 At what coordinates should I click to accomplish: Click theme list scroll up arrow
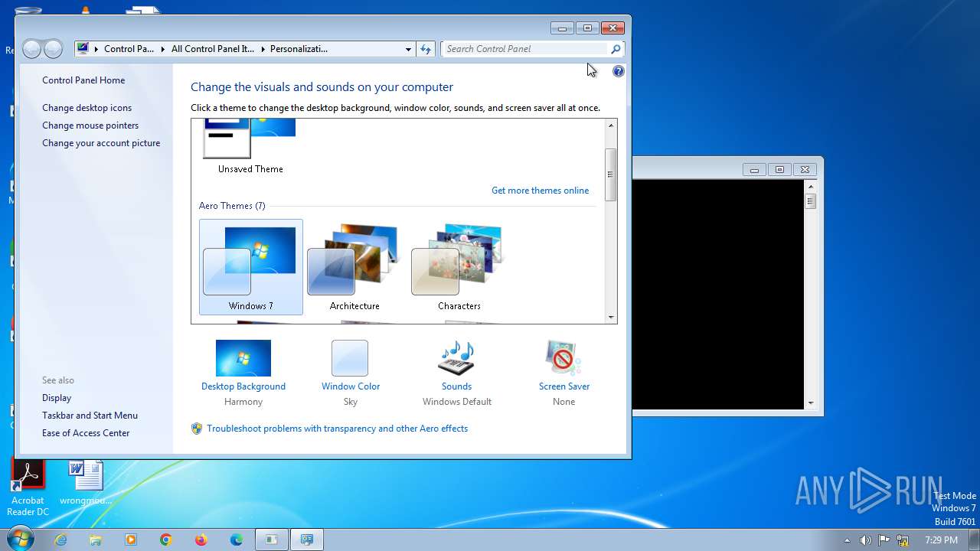coord(610,126)
